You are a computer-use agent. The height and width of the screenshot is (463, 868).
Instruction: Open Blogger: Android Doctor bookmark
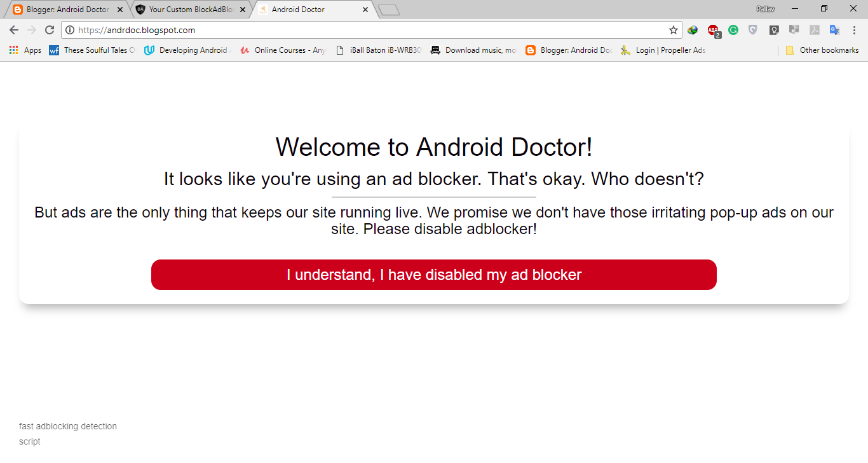pos(569,50)
